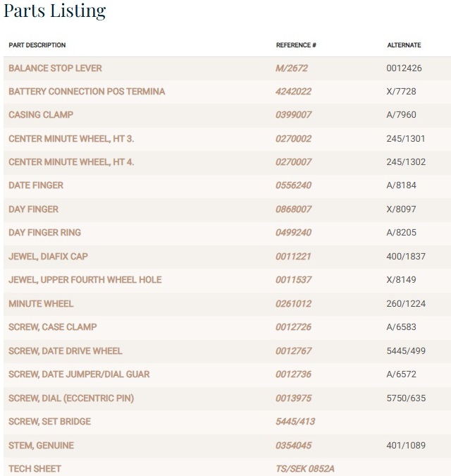
Task: Click the DATE FINGER part link
Action: coord(36,185)
